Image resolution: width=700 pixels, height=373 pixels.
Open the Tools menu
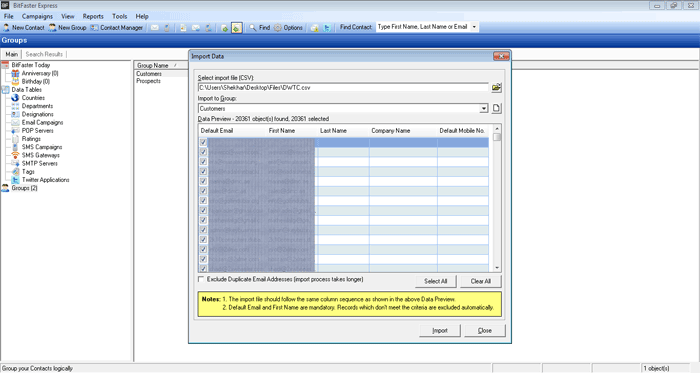point(120,16)
